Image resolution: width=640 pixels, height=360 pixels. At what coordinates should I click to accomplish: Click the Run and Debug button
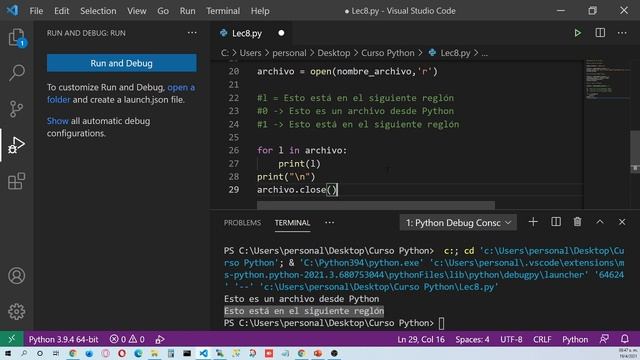tap(121, 63)
